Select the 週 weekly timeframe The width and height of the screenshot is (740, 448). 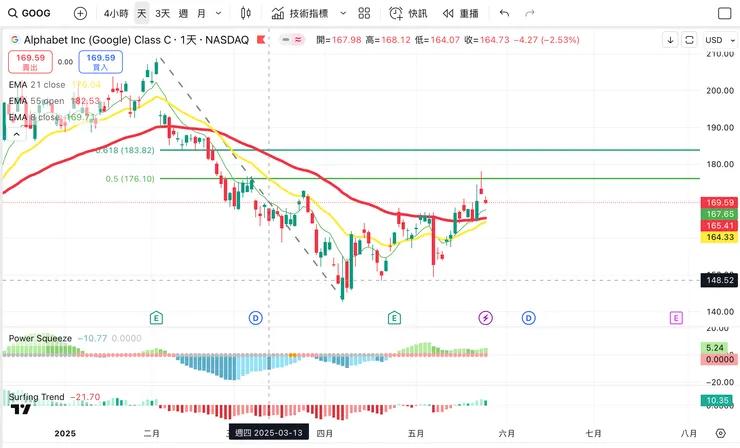pos(183,13)
